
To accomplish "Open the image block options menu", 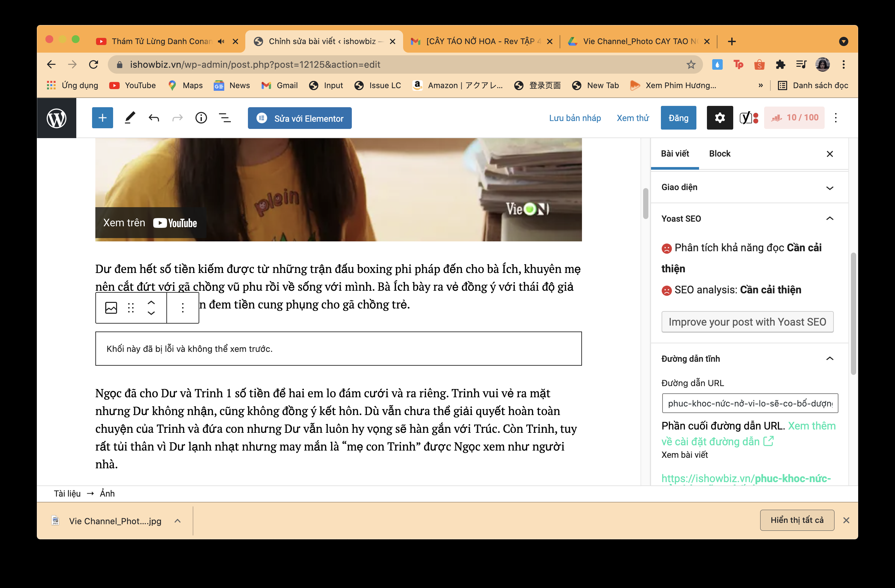I will (x=183, y=308).
